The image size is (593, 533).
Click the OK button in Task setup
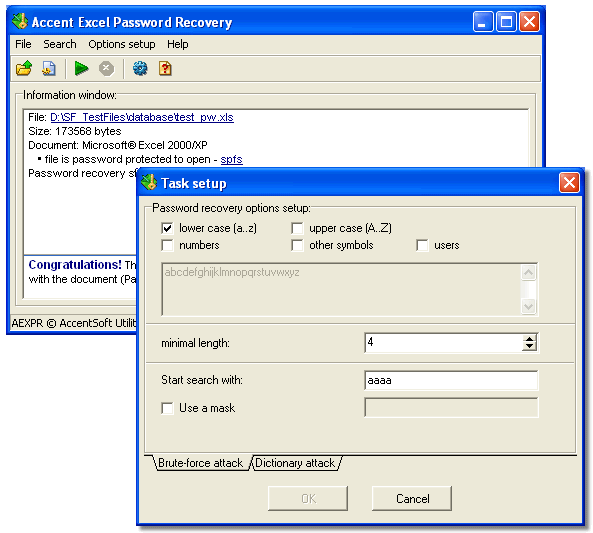coord(308,499)
